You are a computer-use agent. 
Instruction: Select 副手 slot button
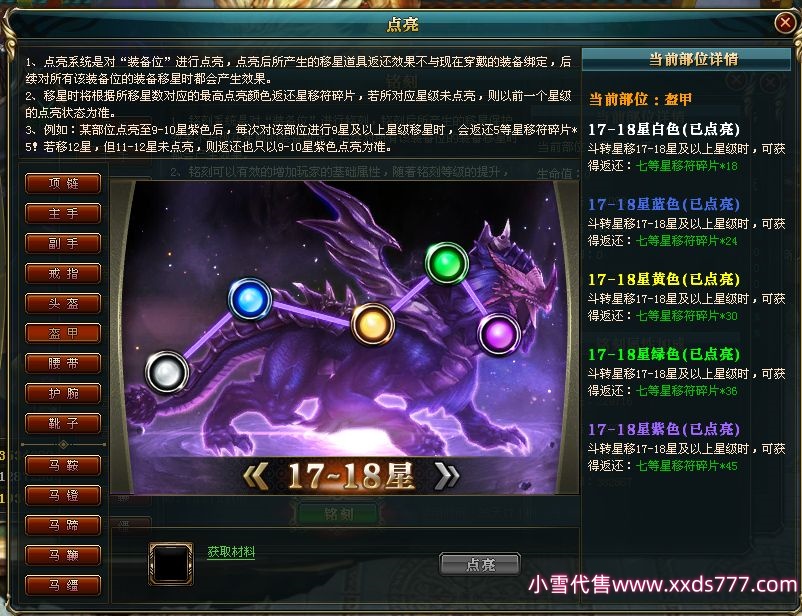(63, 244)
